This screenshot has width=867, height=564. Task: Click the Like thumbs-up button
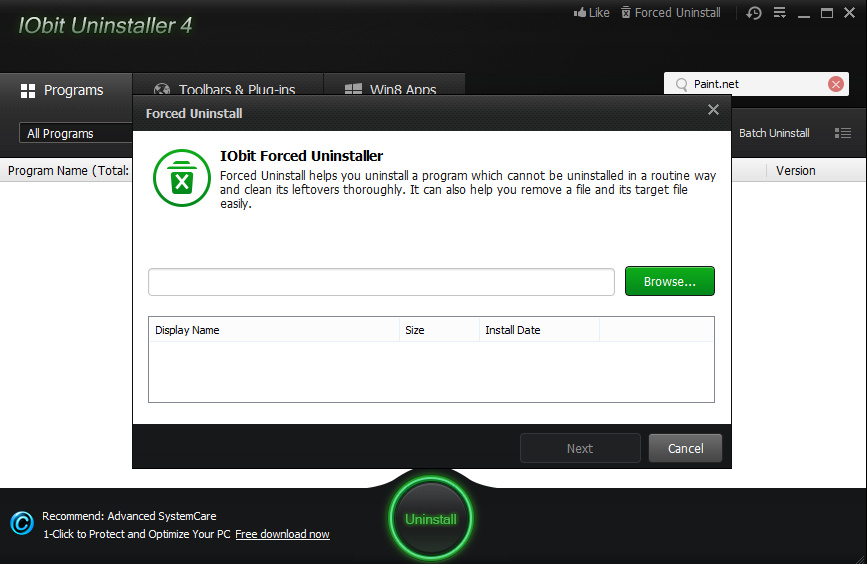click(591, 13)
